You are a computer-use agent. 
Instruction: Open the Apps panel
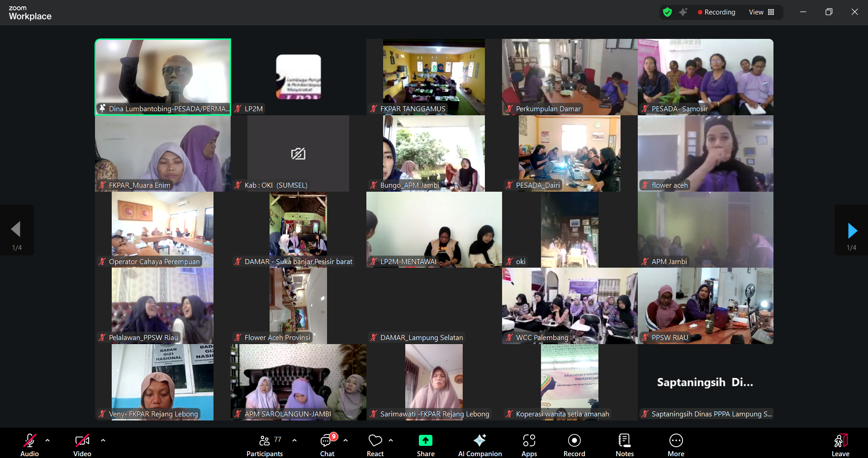[529, 441]
